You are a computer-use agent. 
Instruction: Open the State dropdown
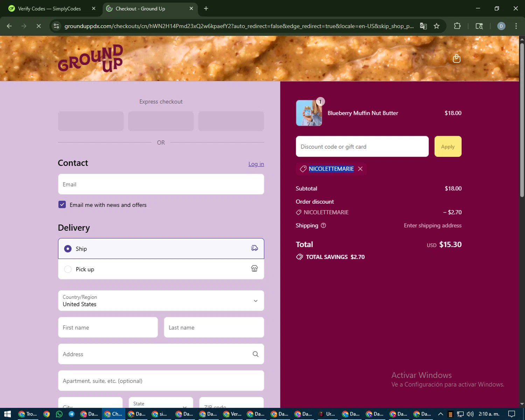[x=161, y=402]
